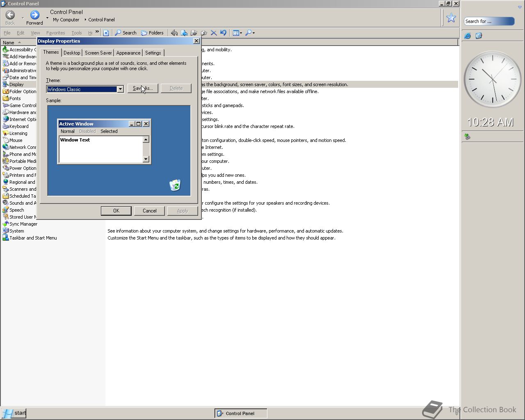Select the Internet Options item
This screenshot has height=420, width=525.
click(19, 119)
